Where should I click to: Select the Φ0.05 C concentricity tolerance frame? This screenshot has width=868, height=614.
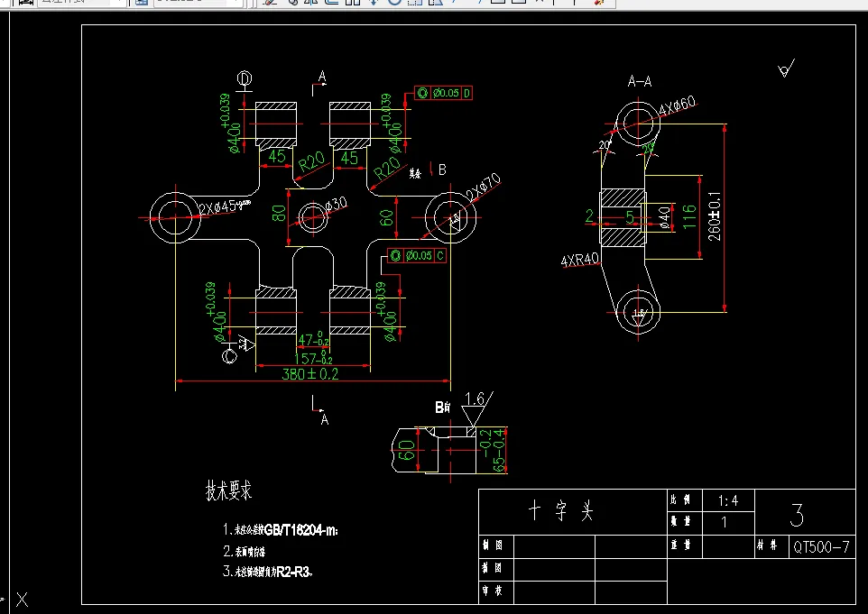(417, 255)
